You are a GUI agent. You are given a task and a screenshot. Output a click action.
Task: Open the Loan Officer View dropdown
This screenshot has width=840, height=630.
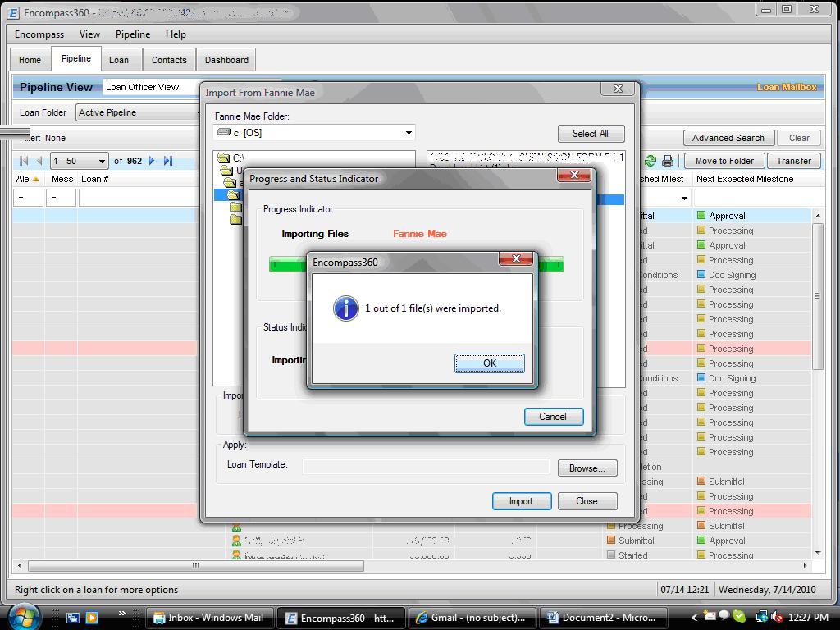coord(151,87)
